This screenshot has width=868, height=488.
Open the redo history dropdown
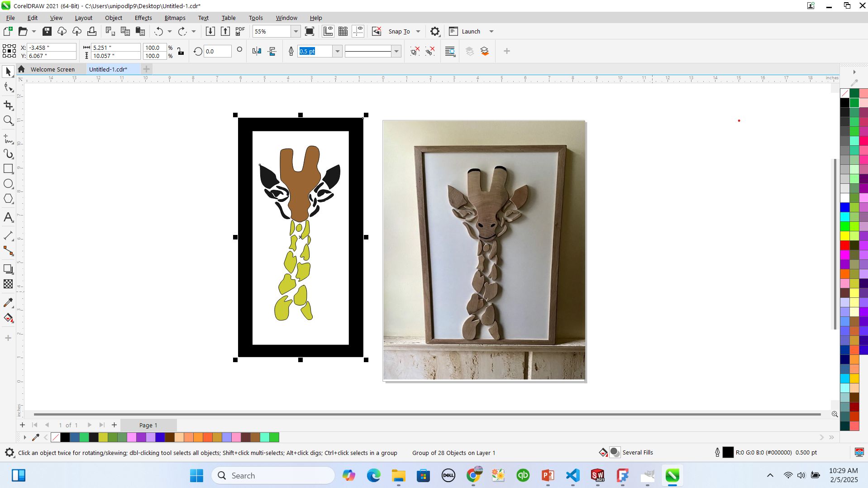pyautogui.click(x=194, y=31)
